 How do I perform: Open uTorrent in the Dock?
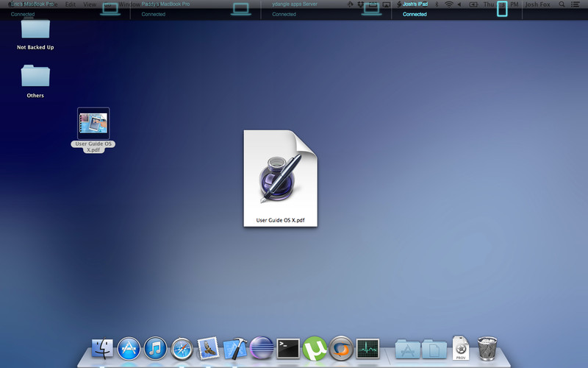pos(315,348)
